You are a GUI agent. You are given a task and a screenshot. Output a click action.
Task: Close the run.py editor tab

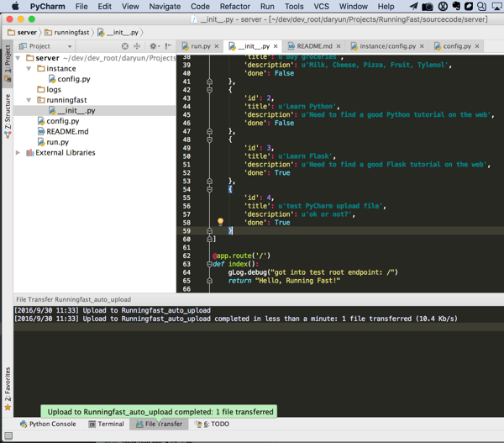click(217, 47)
